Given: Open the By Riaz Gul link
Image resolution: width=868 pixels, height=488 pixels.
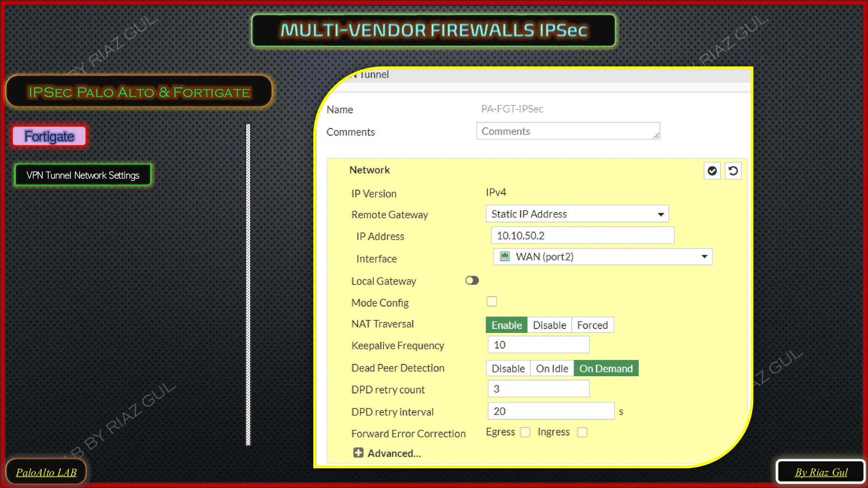Looking at the screenshot, I should [821, 472].
